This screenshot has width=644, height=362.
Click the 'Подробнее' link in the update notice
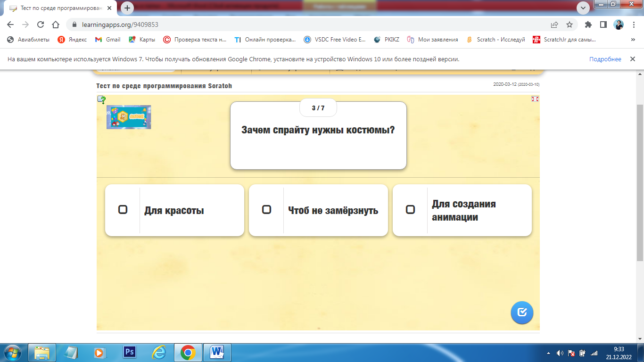pyautogui.click(x=605, y=59)
